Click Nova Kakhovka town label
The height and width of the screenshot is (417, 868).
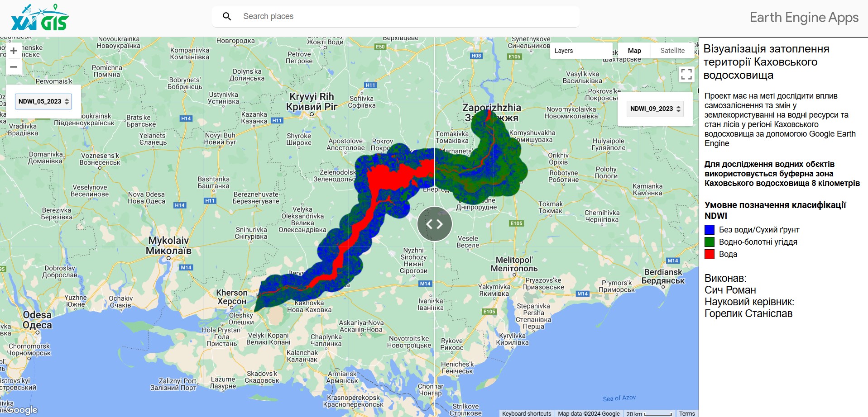pos(309,306)
